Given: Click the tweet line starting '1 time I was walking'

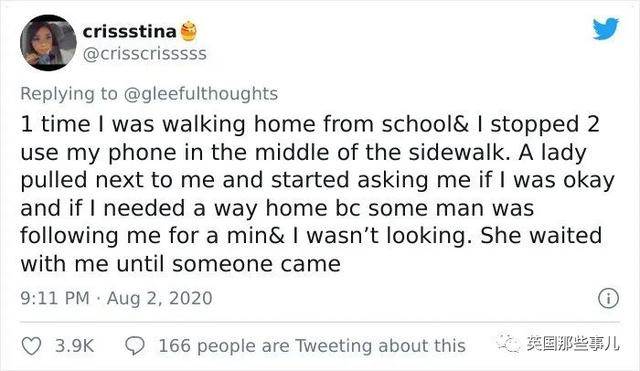Looking at the screenshot, I should tap(310, 124).
